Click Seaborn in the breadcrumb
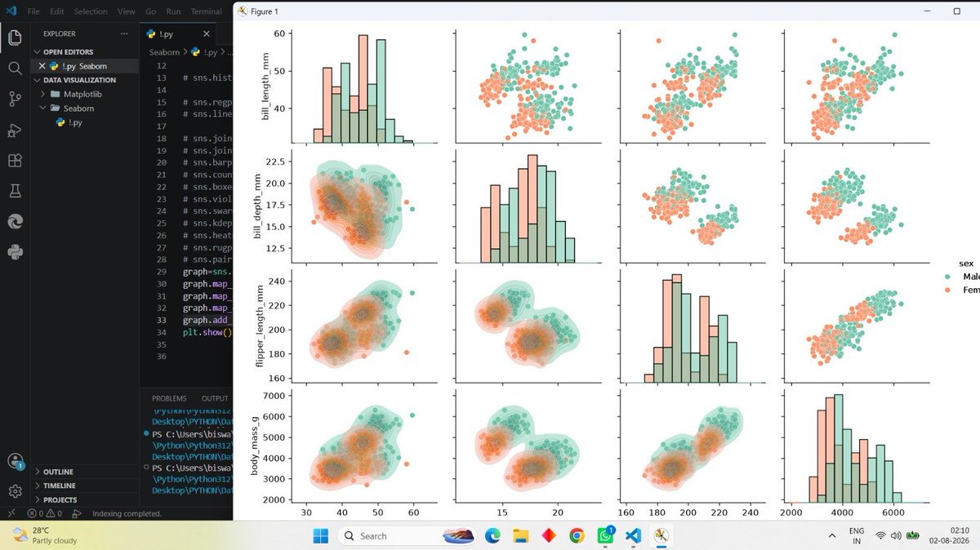The image size is (980, 550). [164, 52]
